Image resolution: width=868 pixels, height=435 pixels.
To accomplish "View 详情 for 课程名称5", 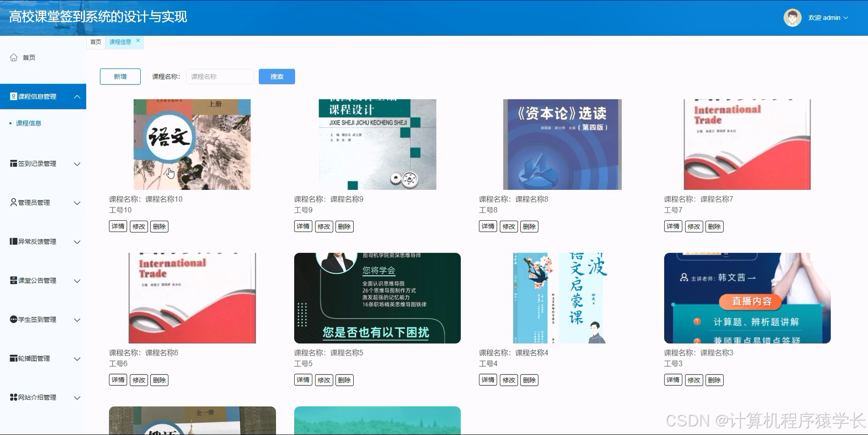I will [303, 380].
